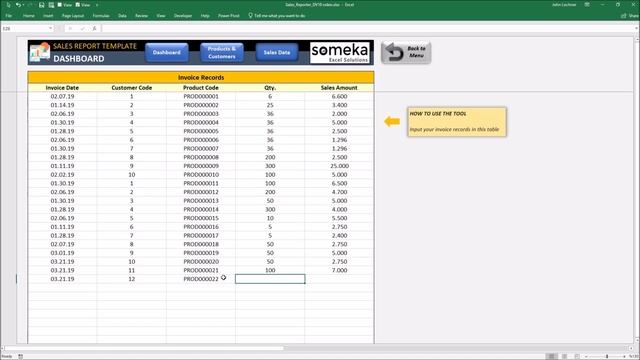Open the Developer ribbon tab
The image size is (640, 360).
[183, 16]
